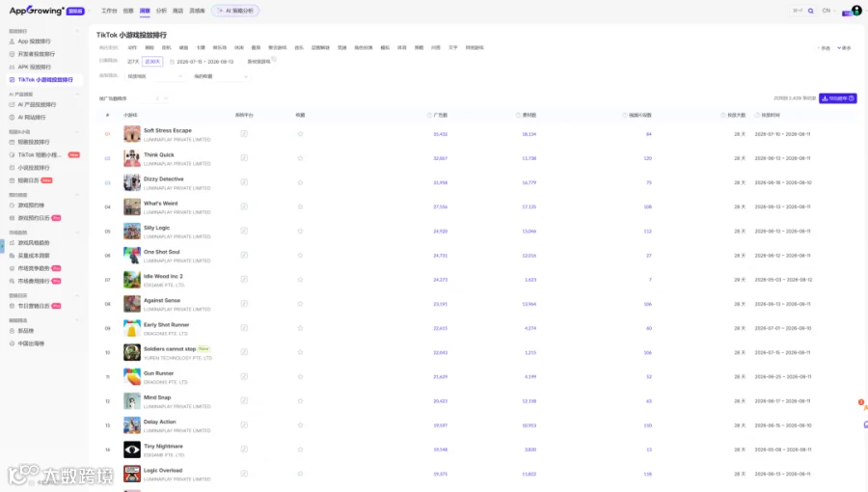Open TikTok 小游戏投放排行 in sidebar
Viewport: 868px width, 492px height.
(44, 80)
